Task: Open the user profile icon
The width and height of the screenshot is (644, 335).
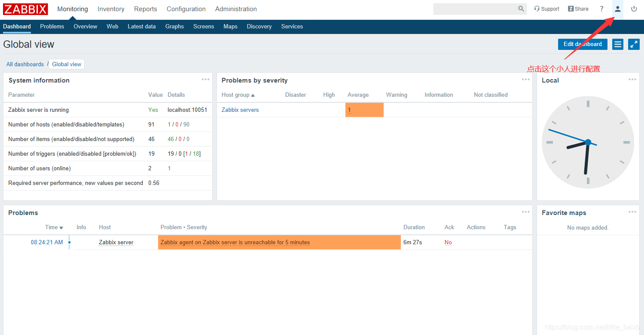Action: point(617,9)
